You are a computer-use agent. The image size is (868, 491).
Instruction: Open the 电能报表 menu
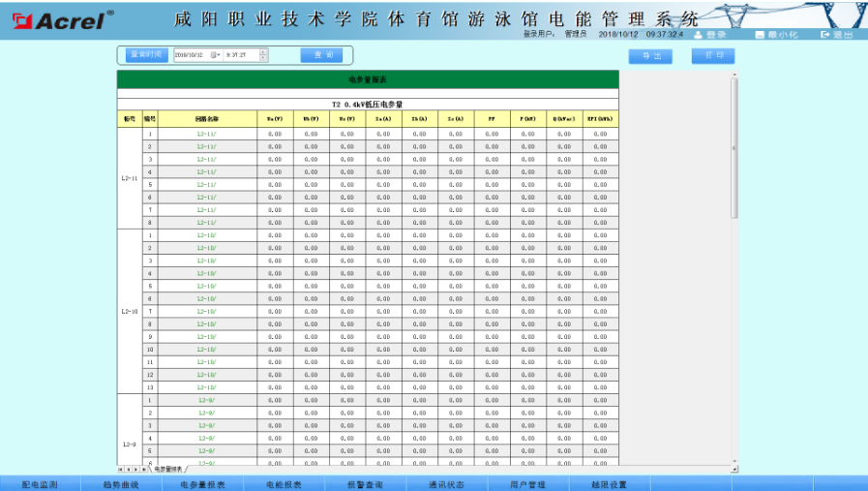pos(284,484)
